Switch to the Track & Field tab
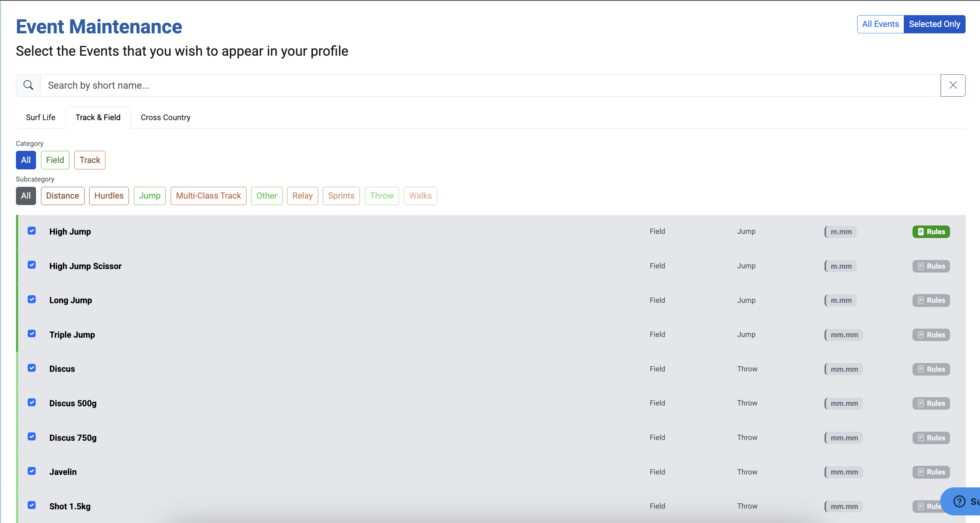Image resolution: width=980 pixels, height=523 pixels. 98,117
